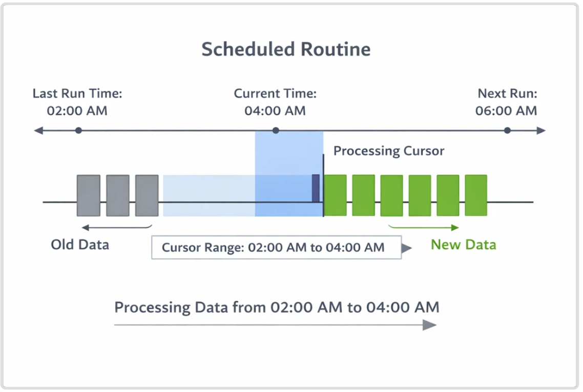
Task: Click the Scheduled Routine title
Action: [x=286, y=49]
